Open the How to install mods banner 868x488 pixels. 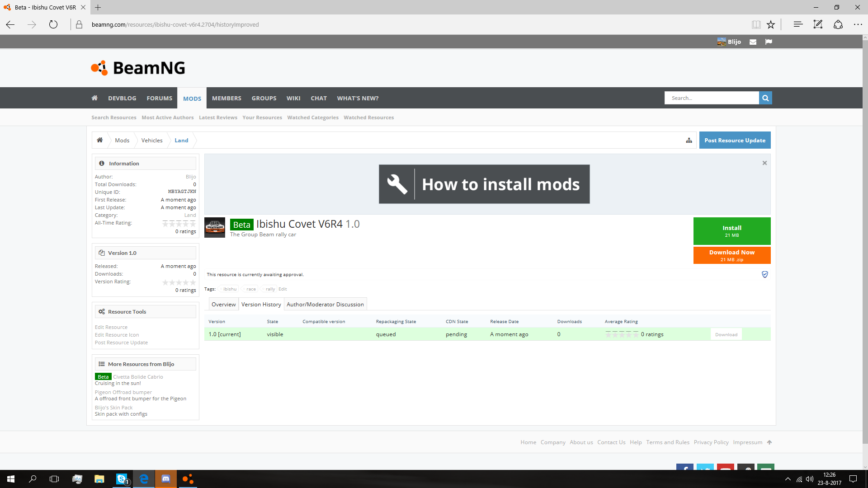pos(484,184)
